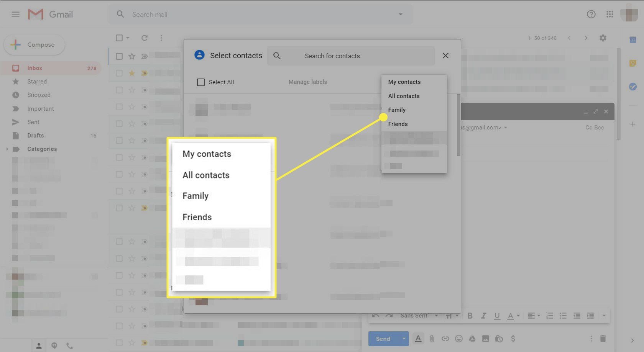Insert a link using the chain icon
Screen dimensions: 644x352
coord(445,339)
